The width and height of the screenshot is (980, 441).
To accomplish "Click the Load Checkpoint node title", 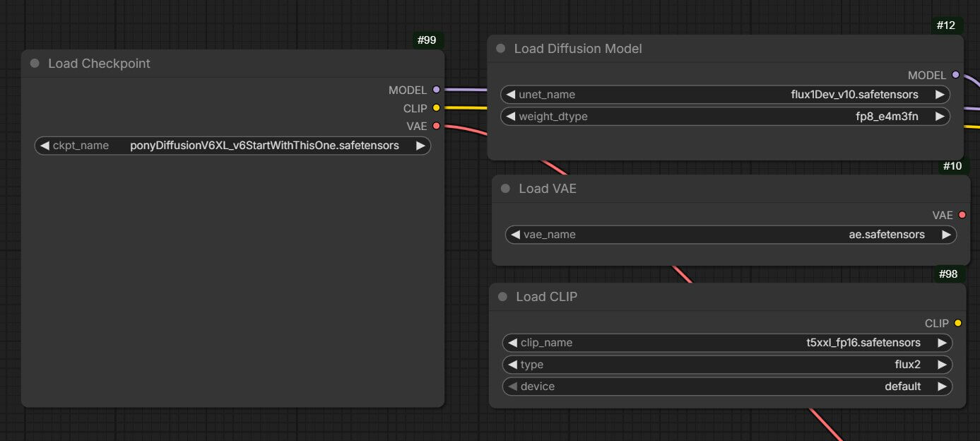I will click(x=99, y=64).
